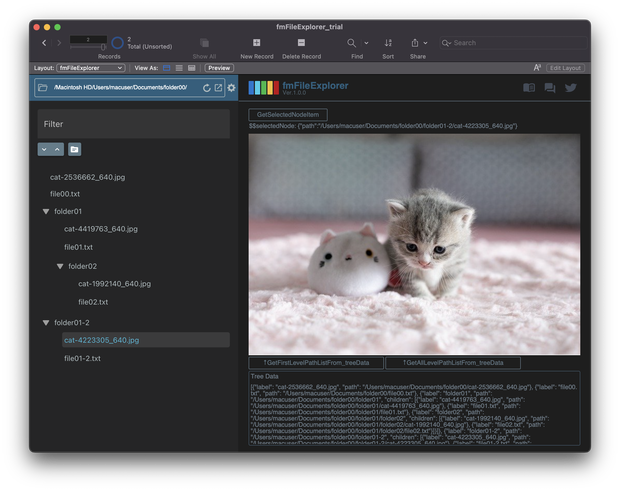Click the folder button below Filter
Viewport: 620px width, 491px height.
[x=74, y=149]
